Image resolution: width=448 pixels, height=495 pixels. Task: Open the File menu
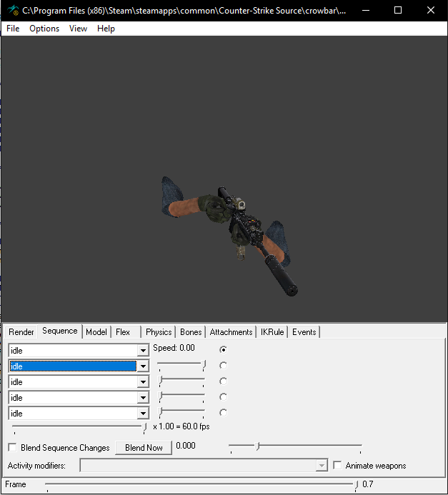[13, 29]
